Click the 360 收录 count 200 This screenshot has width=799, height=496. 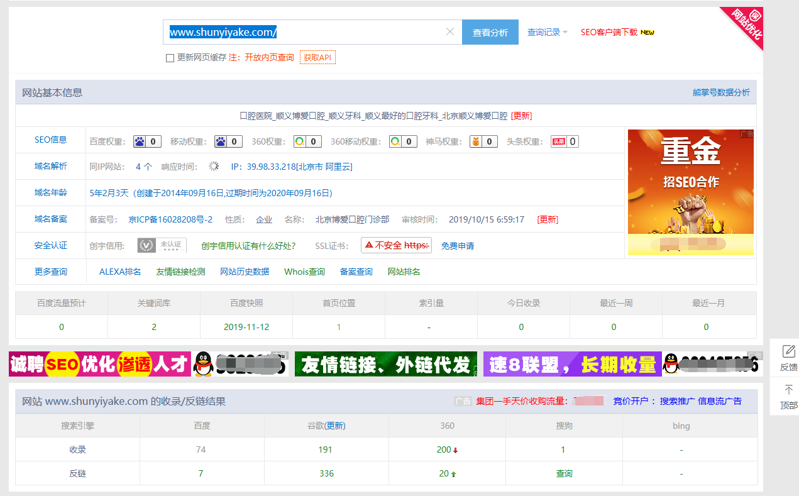coord(444,450)
